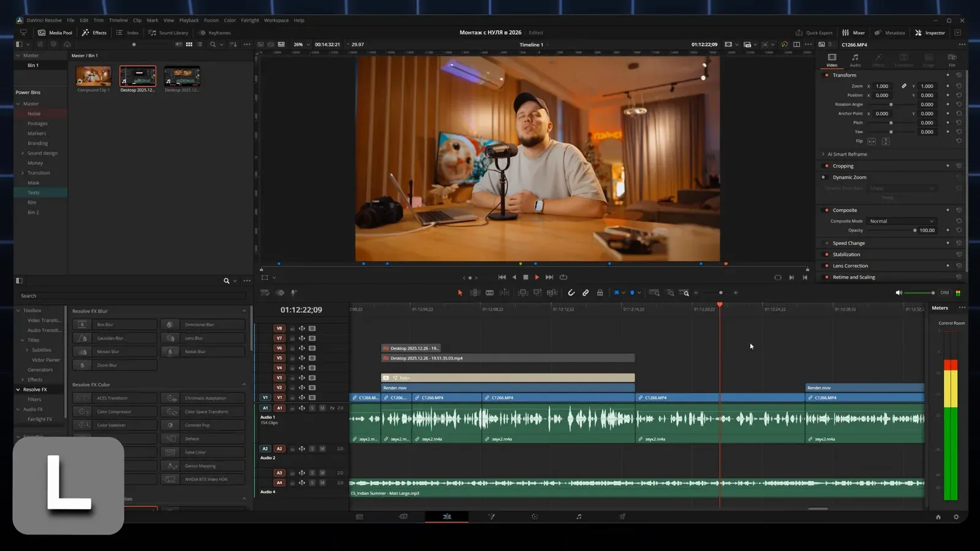Stop playback in the viewer
This screenshot has height=551, width=980.
526,277
